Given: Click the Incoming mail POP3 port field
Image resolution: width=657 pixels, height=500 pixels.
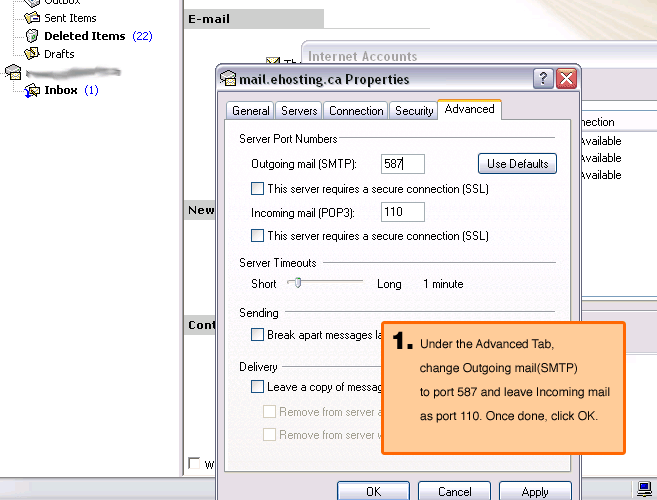Looking at the screenshot, I should [403, 212].
